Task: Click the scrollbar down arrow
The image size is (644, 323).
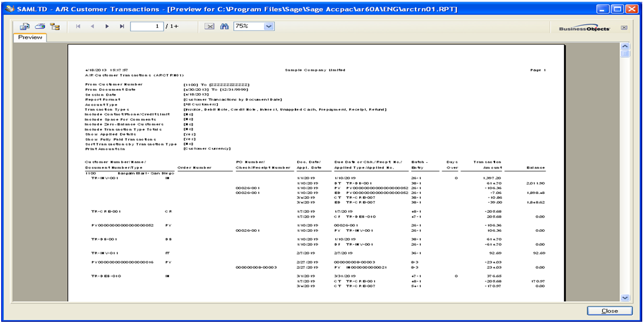Action: coord(625,297)
